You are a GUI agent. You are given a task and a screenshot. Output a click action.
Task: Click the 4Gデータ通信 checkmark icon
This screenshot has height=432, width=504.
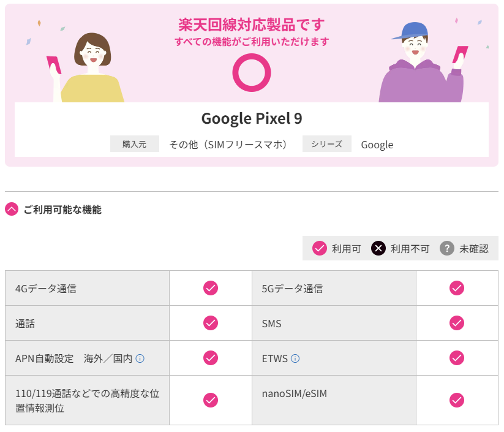(x=211, y=288)
